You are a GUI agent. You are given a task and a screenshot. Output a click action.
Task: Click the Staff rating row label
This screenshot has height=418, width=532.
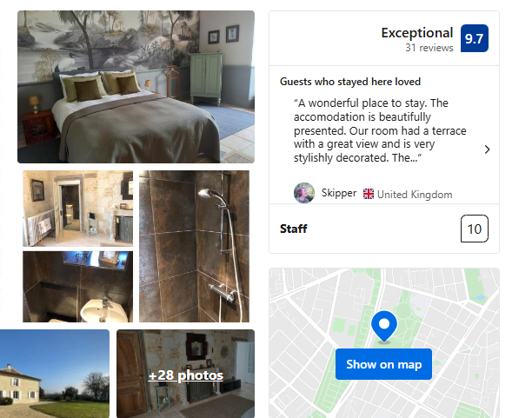click(294, 229)
